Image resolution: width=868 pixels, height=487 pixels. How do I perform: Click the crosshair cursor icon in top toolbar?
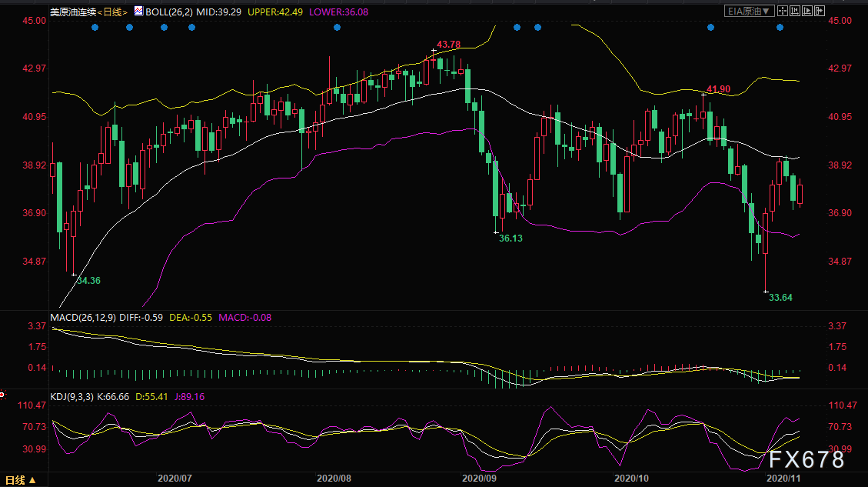pos(783,11)
